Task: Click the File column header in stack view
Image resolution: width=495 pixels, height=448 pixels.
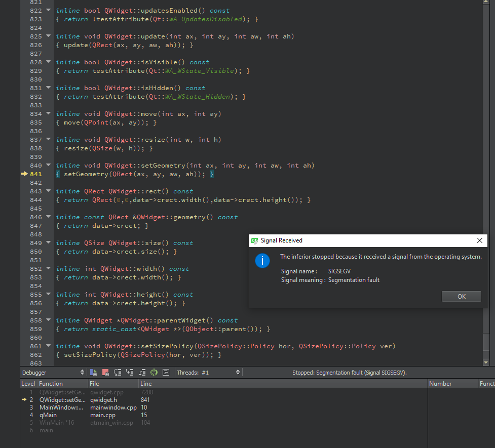Action: (113, 383)
